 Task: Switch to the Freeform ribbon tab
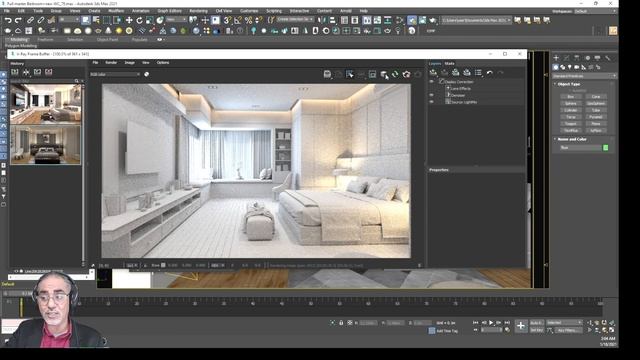point(45,40)
